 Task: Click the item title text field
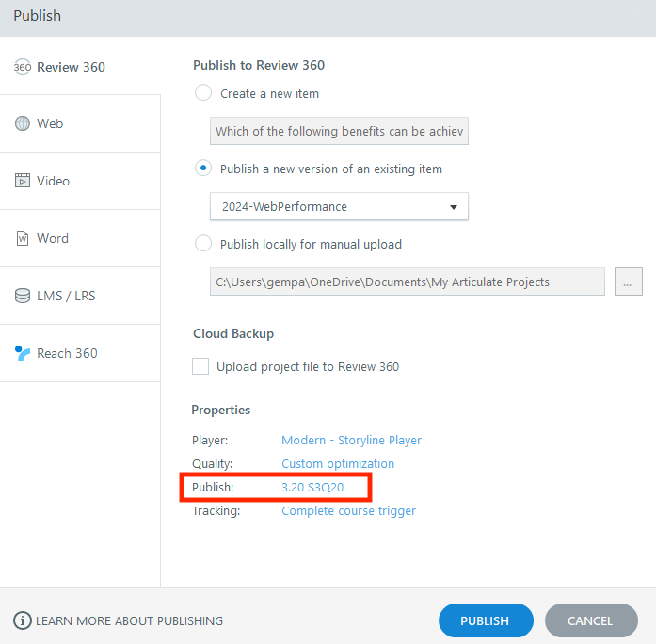(339, 131)
